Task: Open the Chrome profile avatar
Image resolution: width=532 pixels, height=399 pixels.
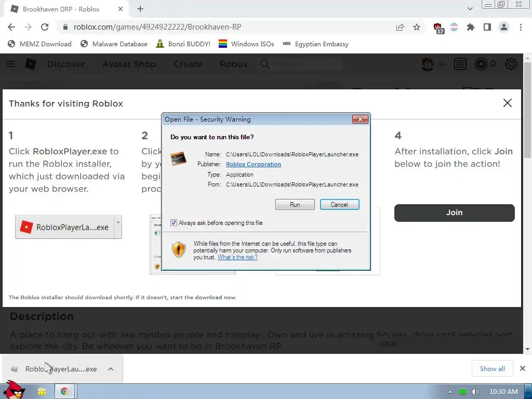Action: click(504, 27)
